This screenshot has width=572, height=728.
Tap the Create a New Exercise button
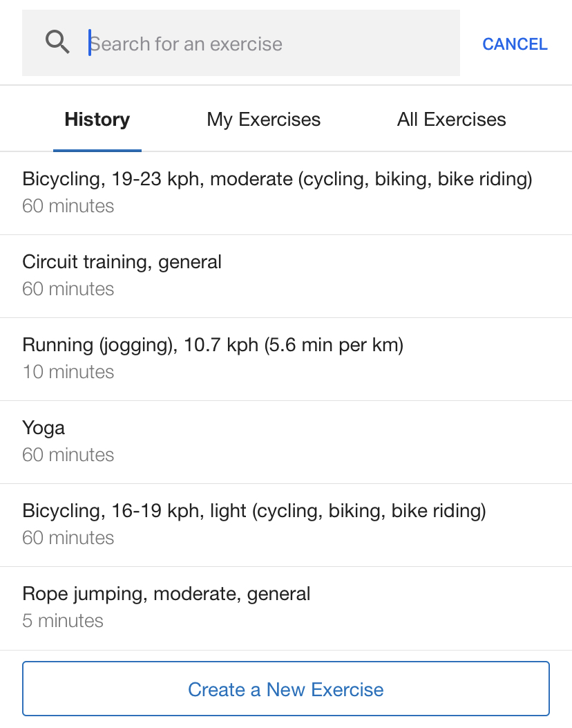click(286, 689)
